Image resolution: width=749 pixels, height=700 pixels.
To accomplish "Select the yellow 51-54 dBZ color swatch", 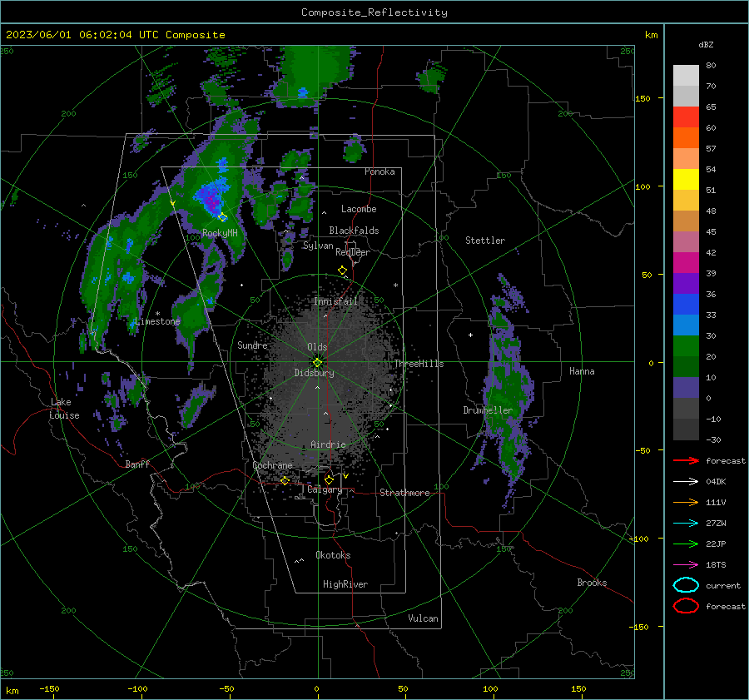I will [x=686, y=179].
